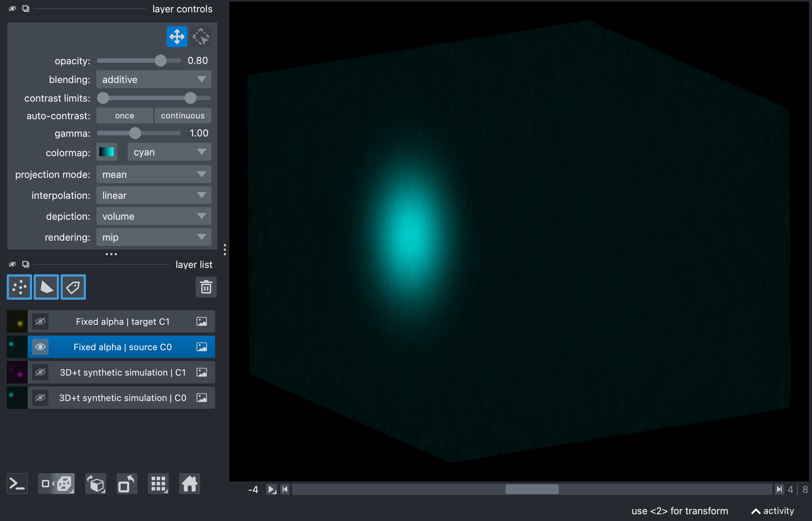Open the IPython console
The width and height of the screenshot is (812, 521).
pos(17,484)
